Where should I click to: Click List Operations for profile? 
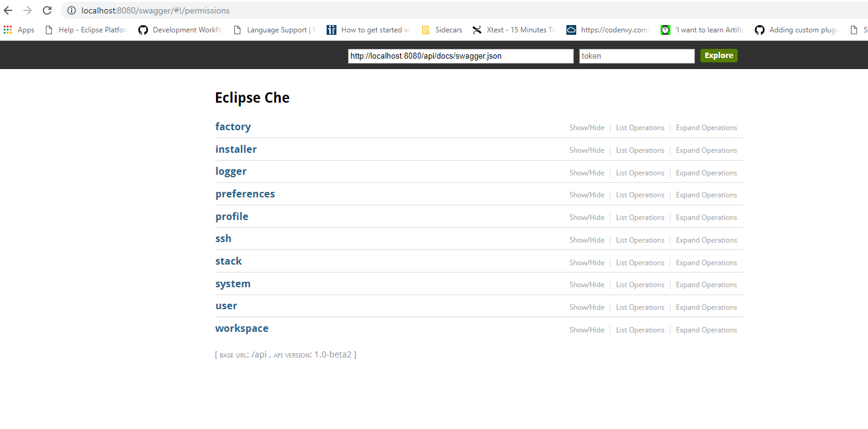(640, 218)
